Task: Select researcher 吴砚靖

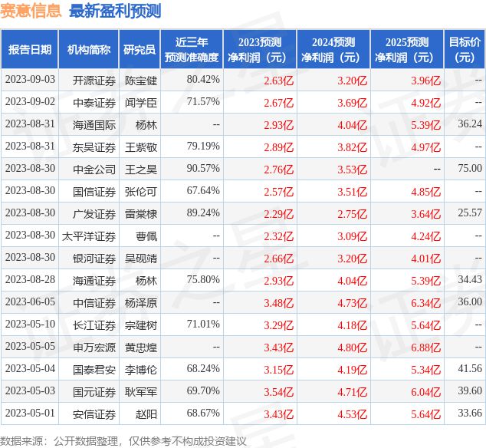Action: click(x=141, y=259)
